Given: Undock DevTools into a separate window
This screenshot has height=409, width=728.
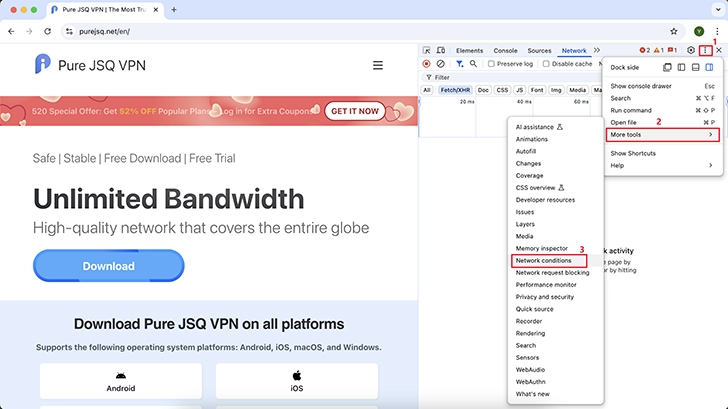Looking at the screenshot, I should 667,67.
